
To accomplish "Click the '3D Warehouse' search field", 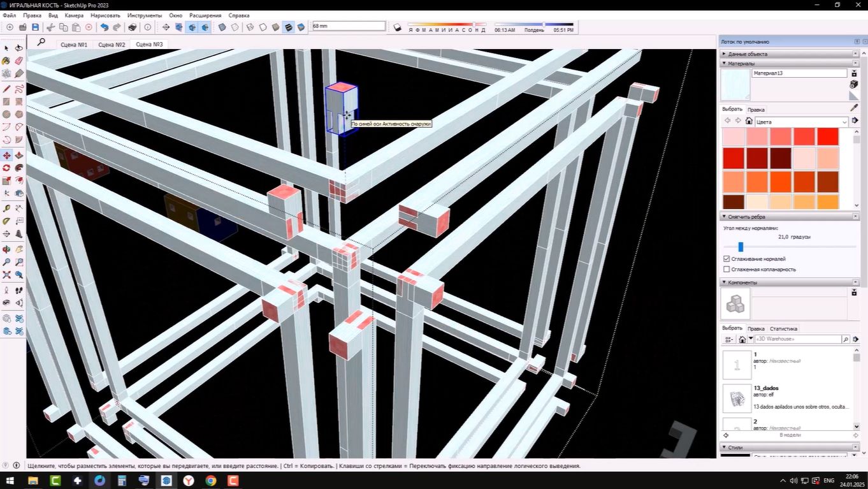I will tap(798, 339).
